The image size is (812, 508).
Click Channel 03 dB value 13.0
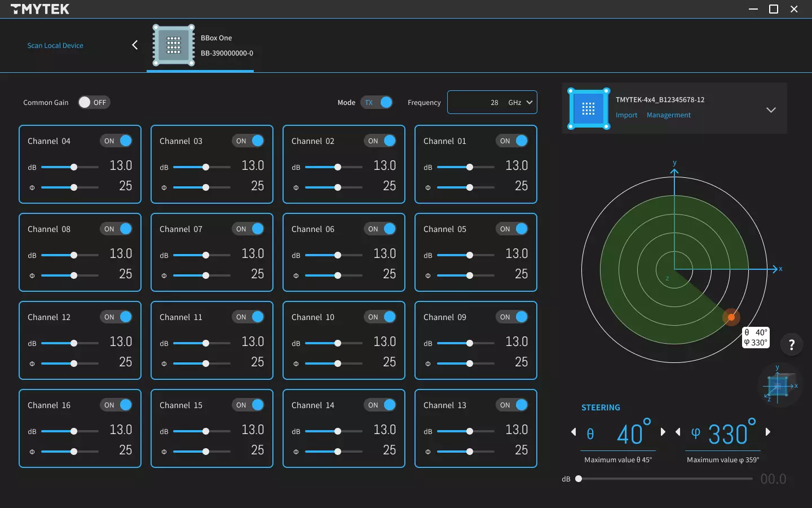253,165
